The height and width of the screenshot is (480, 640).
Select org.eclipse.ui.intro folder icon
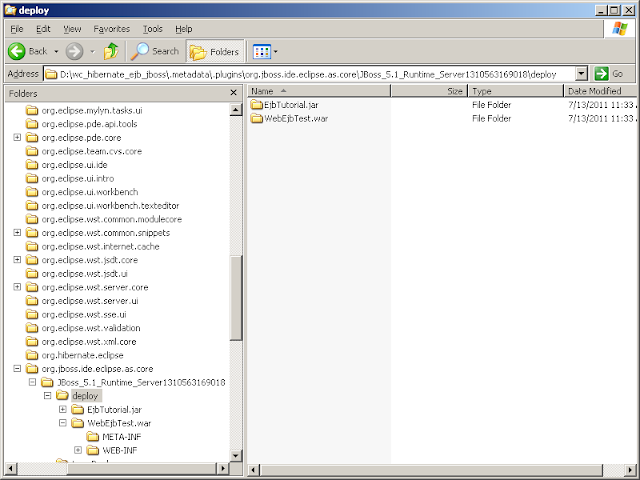(x=32, y=178)
